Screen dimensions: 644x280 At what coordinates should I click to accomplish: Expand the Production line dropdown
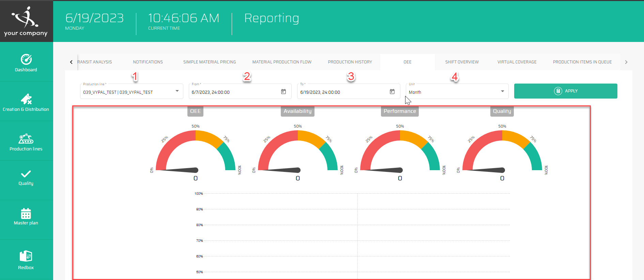177,91
